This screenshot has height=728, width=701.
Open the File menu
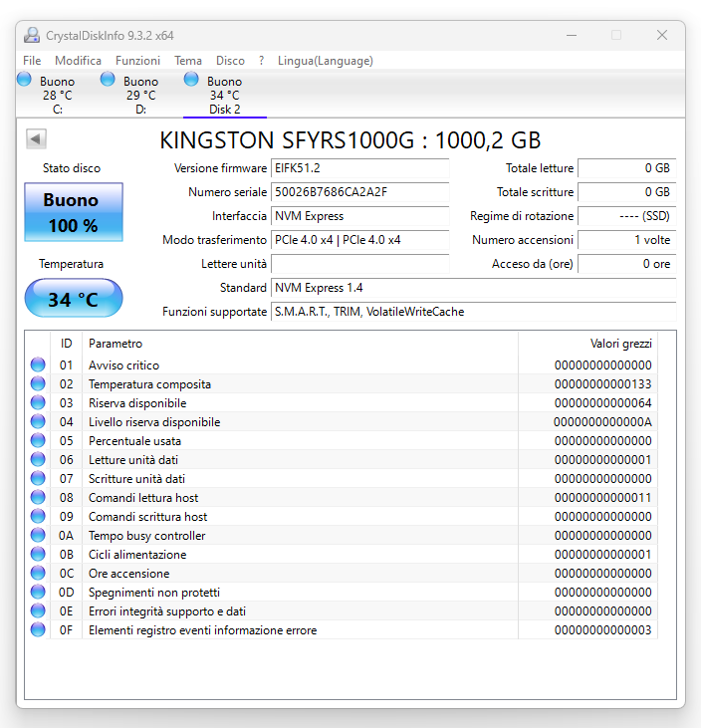32,61
